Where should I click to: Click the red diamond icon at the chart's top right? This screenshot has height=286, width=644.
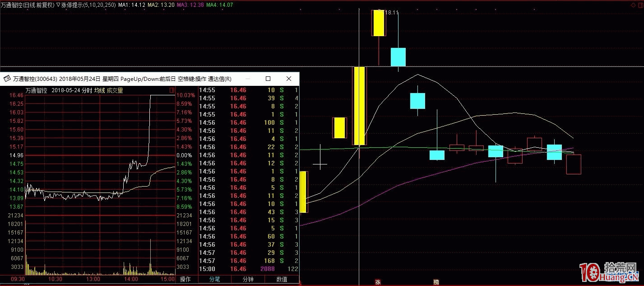click(x=634, y=5)
